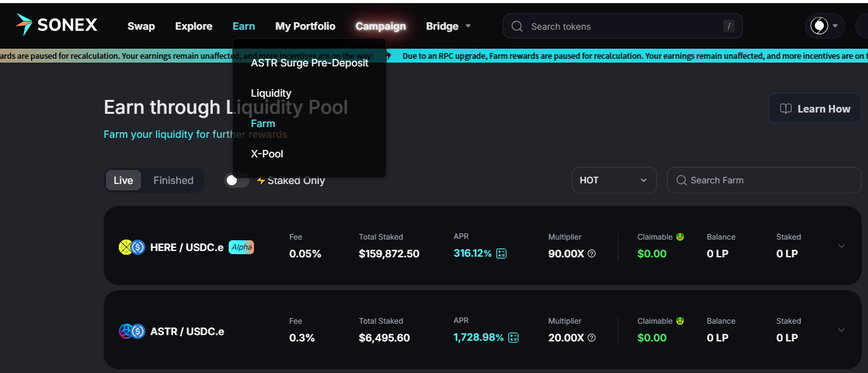Click the Learn How button
Image resolution: width=868 pixels, height=373 pixels.
tap(814, 109)
